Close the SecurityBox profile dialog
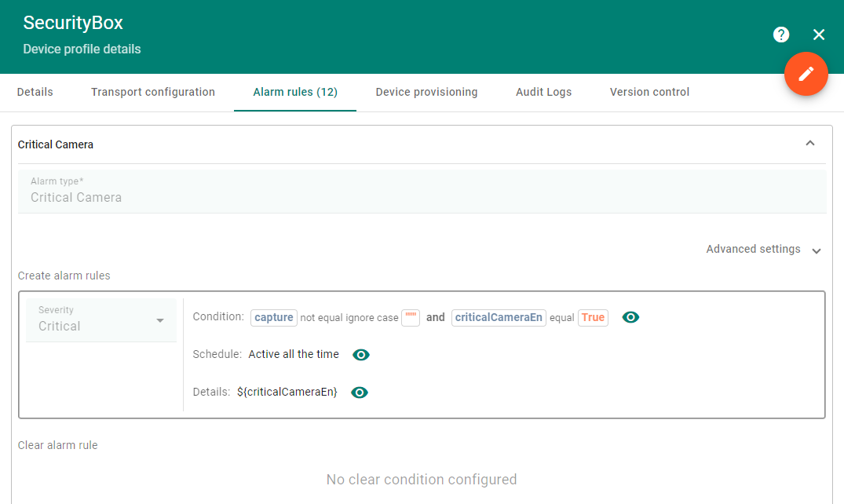 point(819,35)
